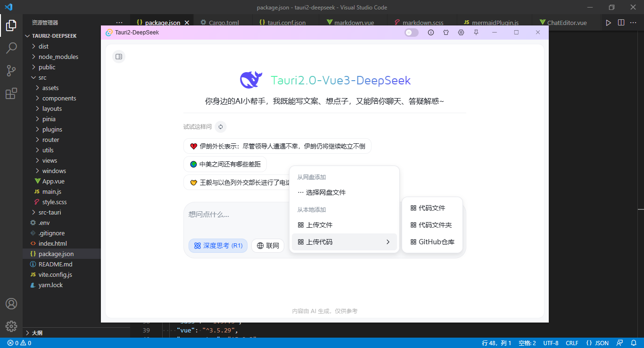This screenshot has height=348, width=644.
Task: Select 代码文件夹 from the submenu
Action: (435, 225)
